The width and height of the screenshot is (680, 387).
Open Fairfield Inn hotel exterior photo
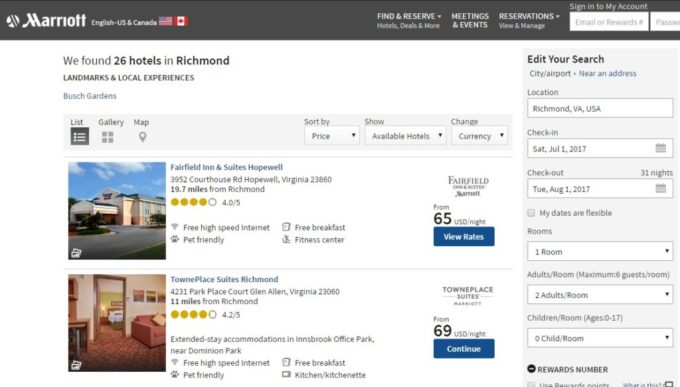pyautogui.click(x=117, y=211)
